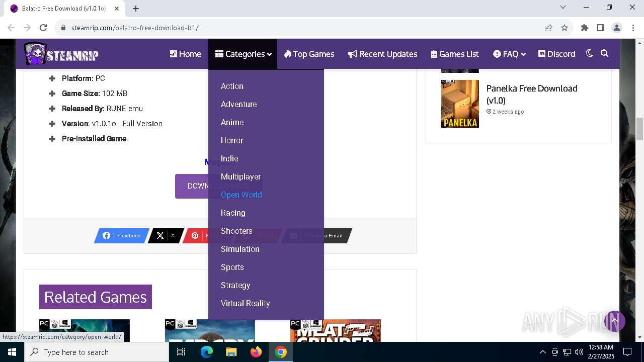Open Chrome extensions puzzle icon
644x362 pixels.
pyautogui.click(x=585, y=28)
